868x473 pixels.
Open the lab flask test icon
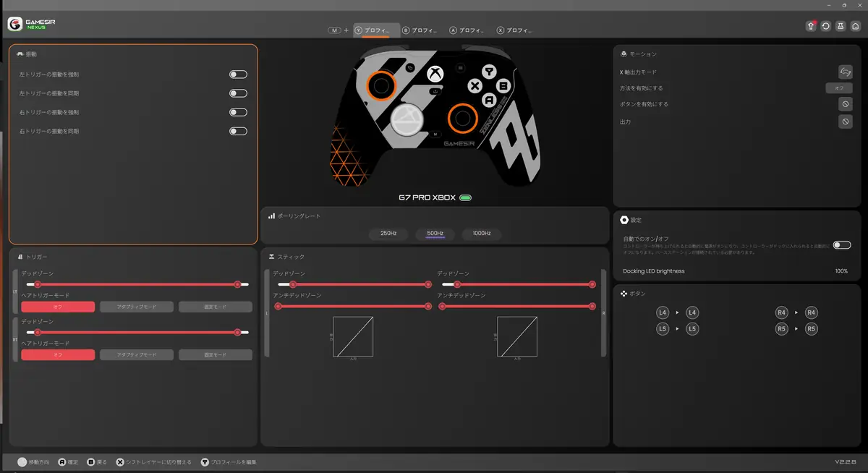pyautogui.click(x=841, y=26)
